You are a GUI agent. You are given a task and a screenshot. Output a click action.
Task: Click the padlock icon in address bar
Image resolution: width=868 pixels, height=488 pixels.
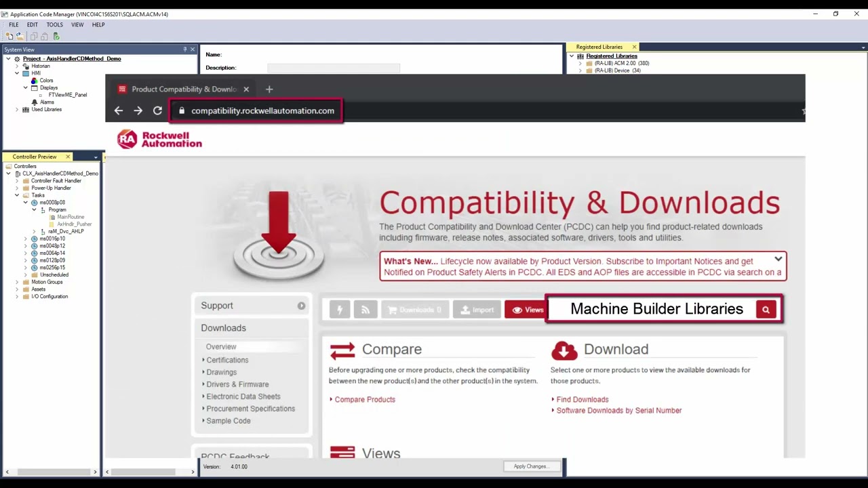(181, 110)
